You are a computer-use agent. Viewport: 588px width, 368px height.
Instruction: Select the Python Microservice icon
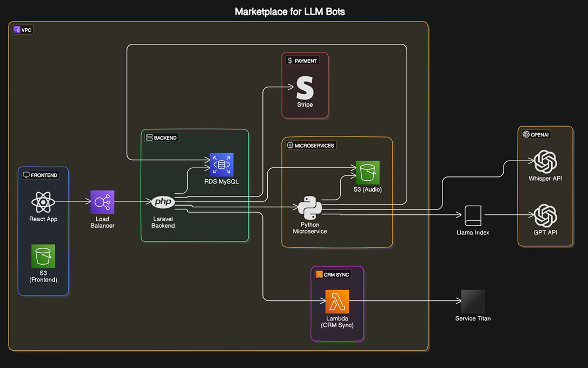pyautogui.click(x=310, y=208)
